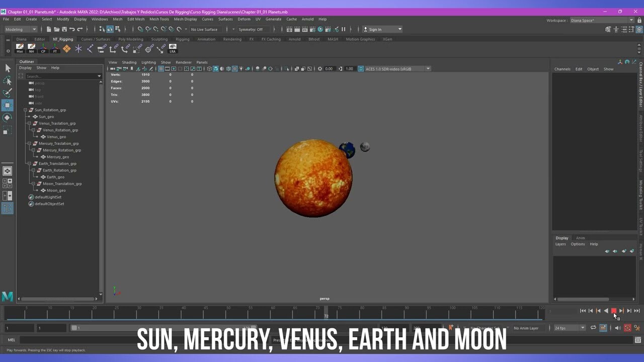Click the Hist shelf button
Screen dimensions: 644x362
point(20,48)
